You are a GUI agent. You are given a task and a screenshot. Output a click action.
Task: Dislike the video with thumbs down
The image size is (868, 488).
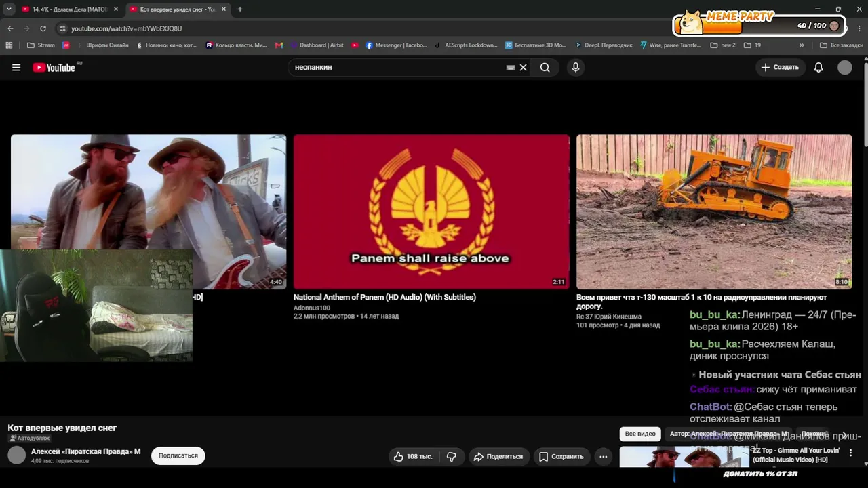[452, 457]
